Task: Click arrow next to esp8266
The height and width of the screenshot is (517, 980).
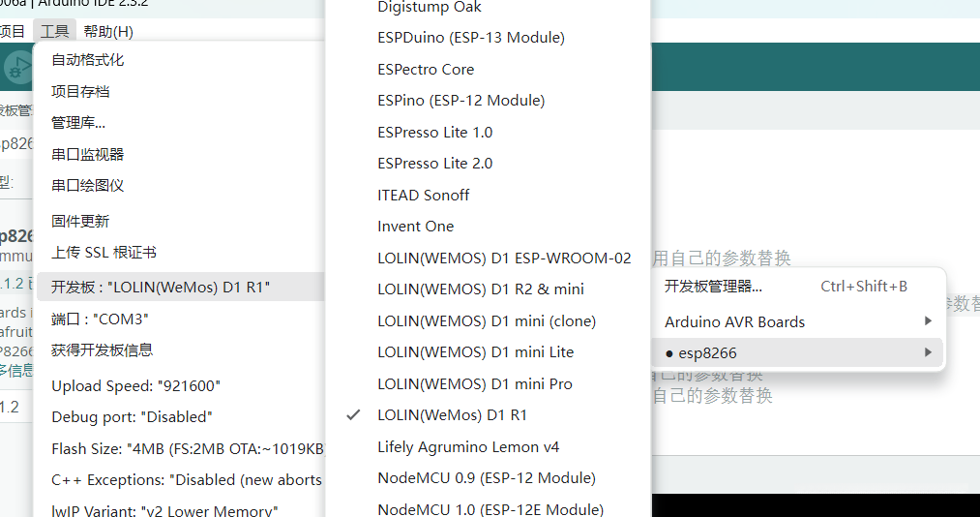Action: click(x=928, y=352)
